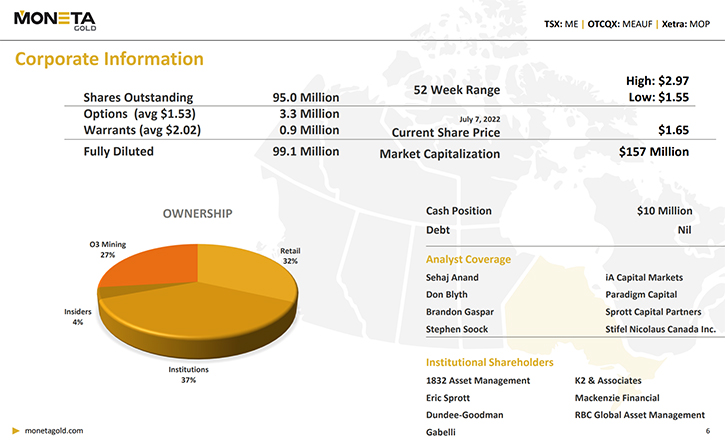The width and height of the screenshot is (725, 443).
Task: Click 'Stifel Nicolaus Canada Inc.' firm
Action: 661,330
